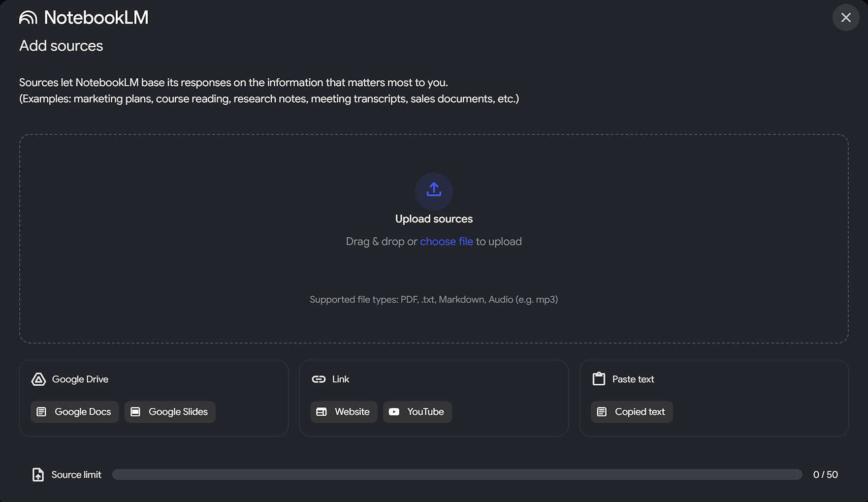Click the NotebookLM logo icon
The image size is (868, 502).
(28, 18)
